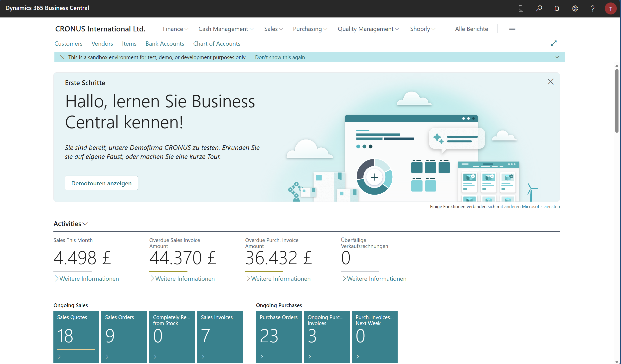The width and height of the screenshot is (621, 364).
Task: Expand the Purchasing dropdown menu
Action: [310, 29]
